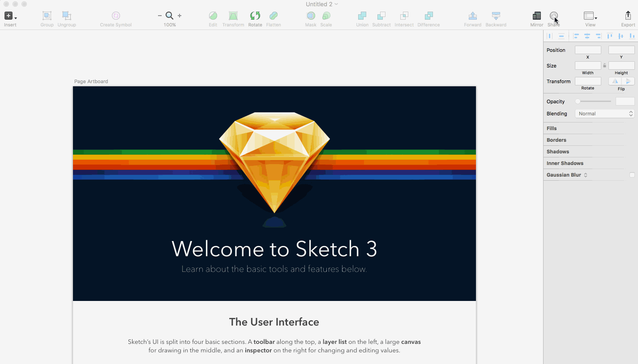The image size is (638, 364).
Task: Click the Height input field
Action: coord(621,66)
